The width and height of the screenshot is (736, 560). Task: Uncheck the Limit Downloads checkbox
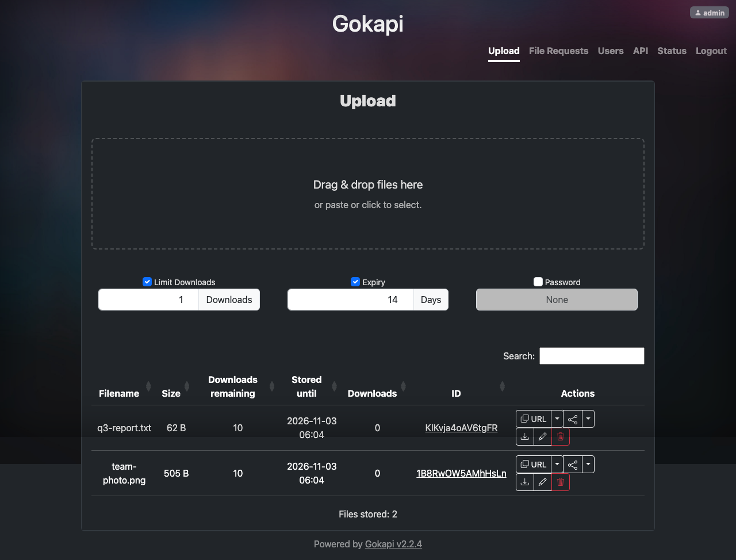tap(147, 282)
